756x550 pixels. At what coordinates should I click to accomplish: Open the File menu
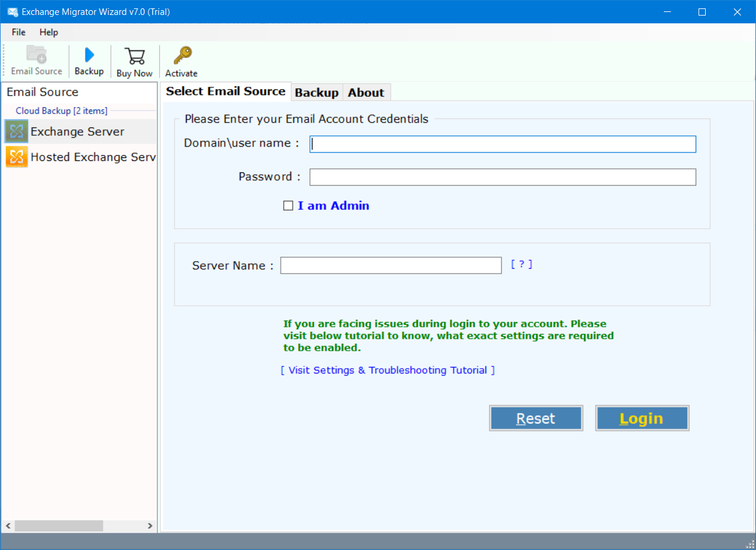tap(19, 32)
